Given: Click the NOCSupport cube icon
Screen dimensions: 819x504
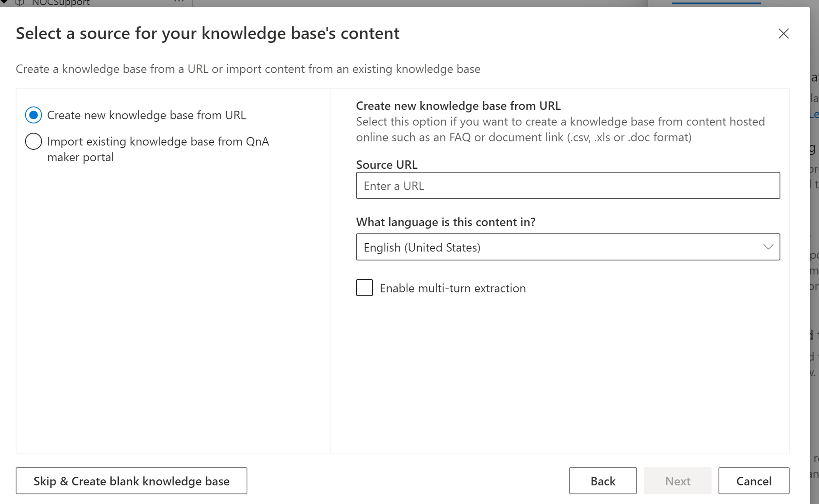Looking at the screenshot, I should pos(20,3).
